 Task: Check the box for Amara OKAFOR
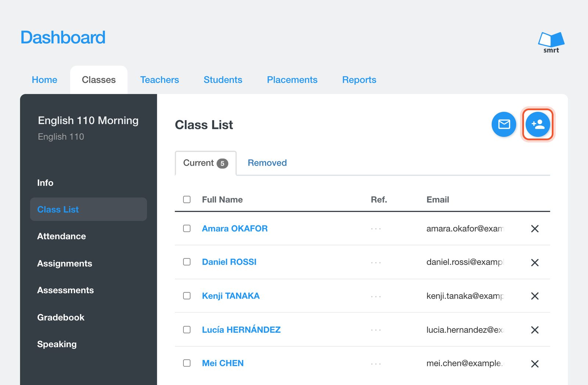tap(187, 229)
